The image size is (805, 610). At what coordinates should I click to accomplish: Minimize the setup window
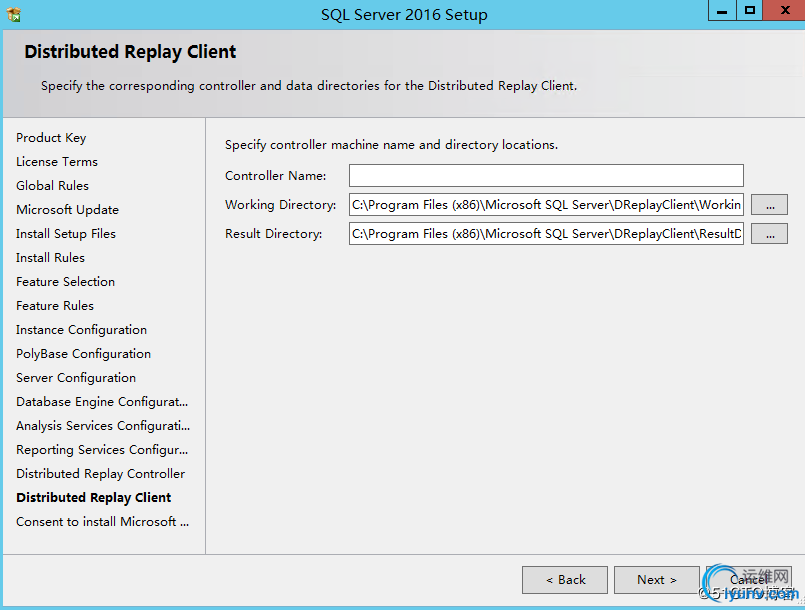[x=722, y=10]
